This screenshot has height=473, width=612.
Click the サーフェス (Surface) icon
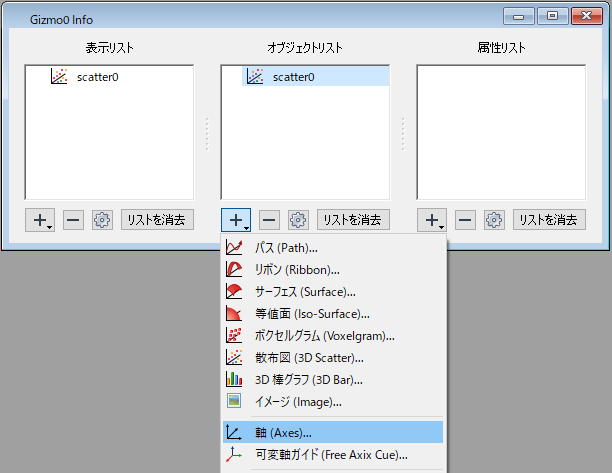click(234, 291)
